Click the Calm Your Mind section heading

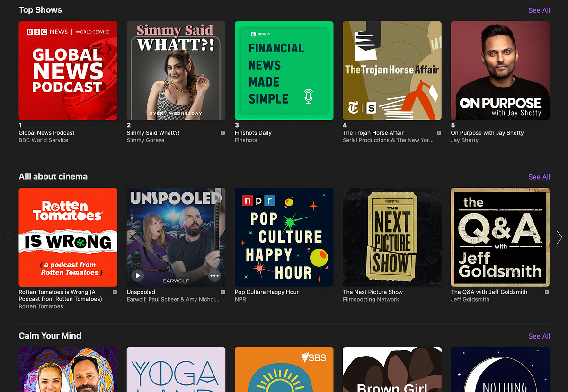pos(50,336)
